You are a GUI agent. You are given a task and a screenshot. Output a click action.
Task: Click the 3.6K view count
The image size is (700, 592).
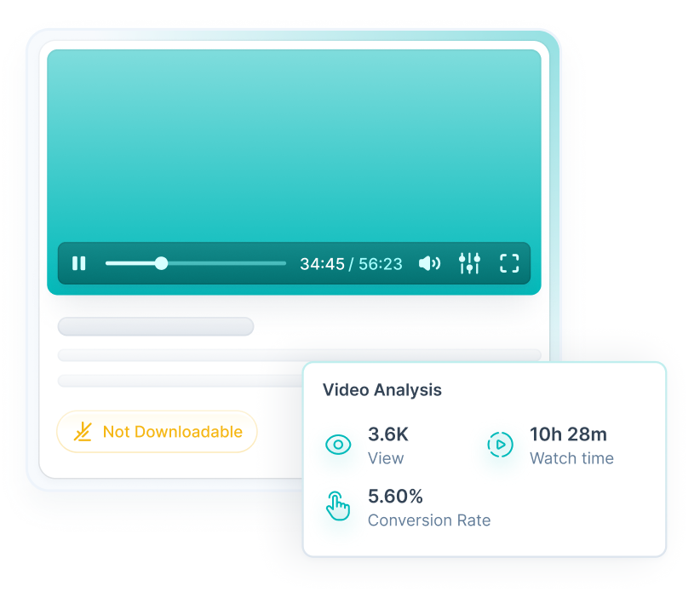coord(388,434)
